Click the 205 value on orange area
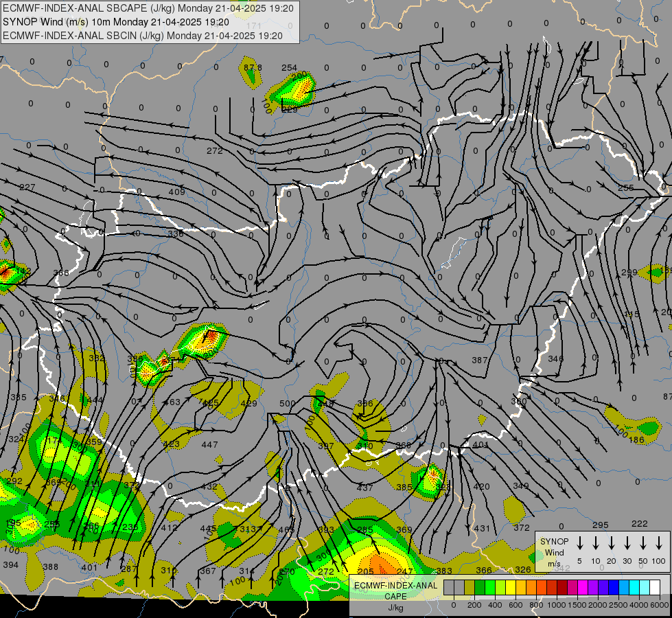Screen dimensions: 672x618 click(x=366, y=571)
